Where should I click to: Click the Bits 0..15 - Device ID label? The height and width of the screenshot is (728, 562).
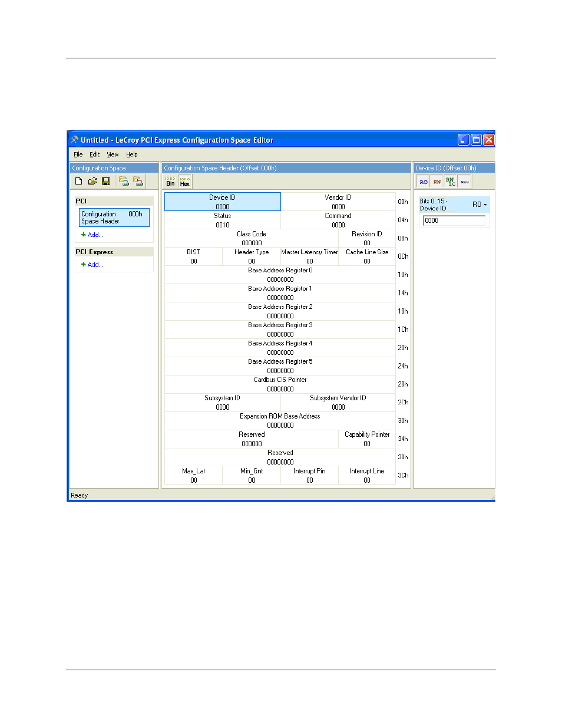[x=434, y=205]
